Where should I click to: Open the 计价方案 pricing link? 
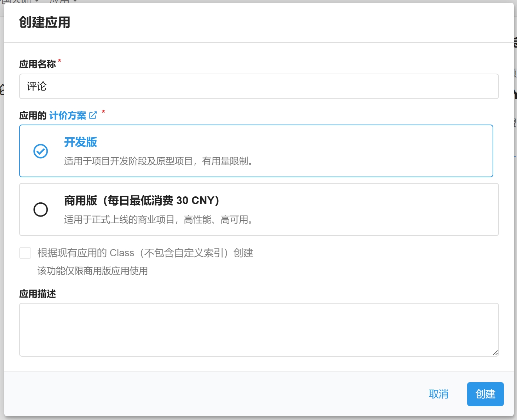point(68,116)
